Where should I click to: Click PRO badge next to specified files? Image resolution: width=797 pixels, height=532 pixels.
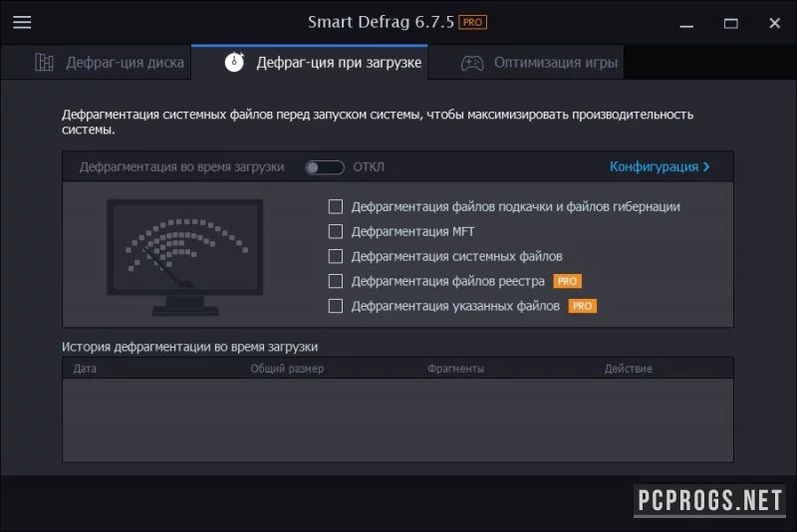[583, 306]
